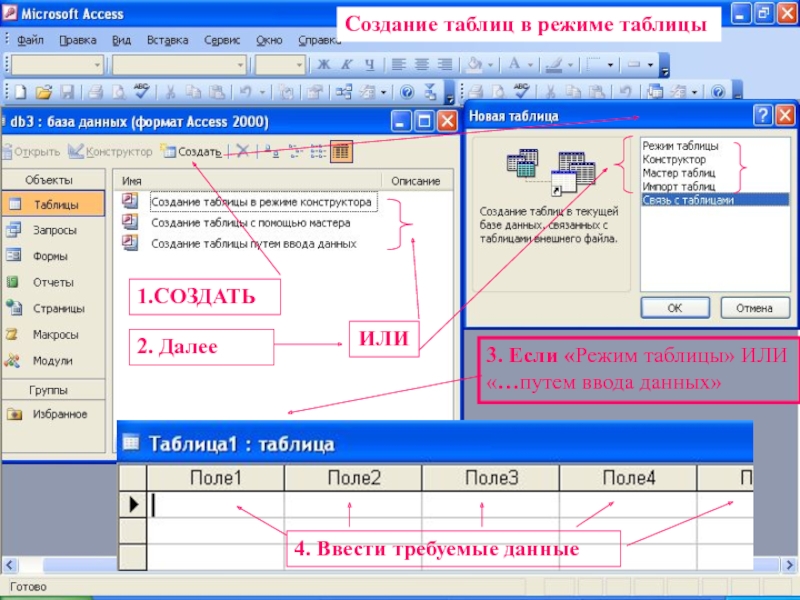
Task: Click the Отчеты icon in Objects pane
Action: click(13, 282)
